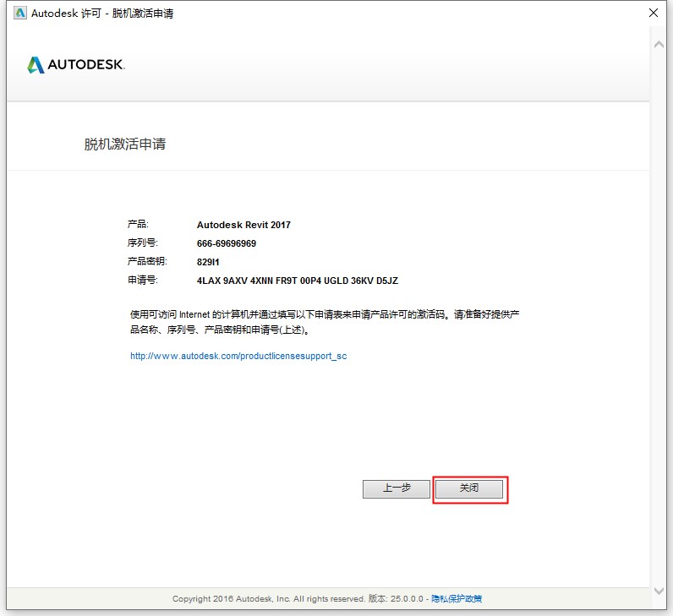Viewport: 673px width, 616px height.
Task: Select the product key value 829I1
Action: pos(208,262)
